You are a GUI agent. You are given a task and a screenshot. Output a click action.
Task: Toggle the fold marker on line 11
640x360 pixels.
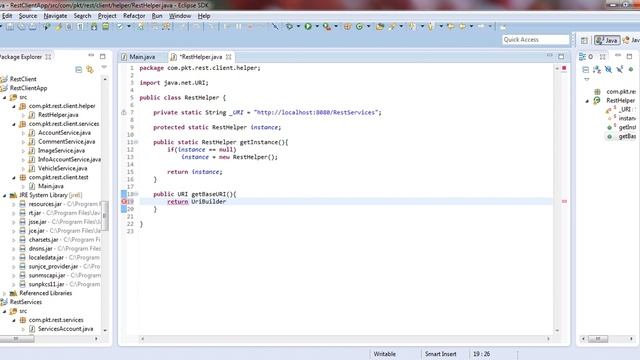136,142
